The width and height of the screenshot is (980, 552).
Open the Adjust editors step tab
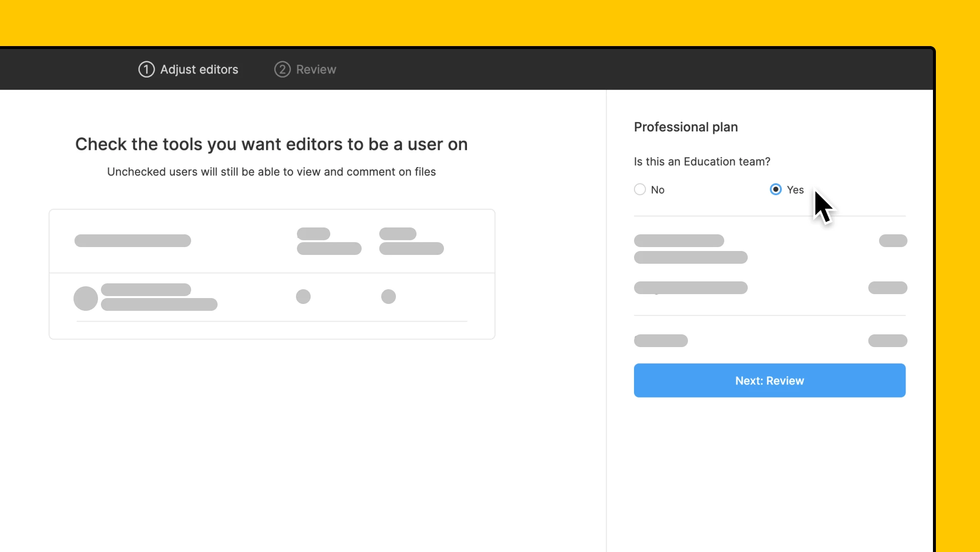199,69
